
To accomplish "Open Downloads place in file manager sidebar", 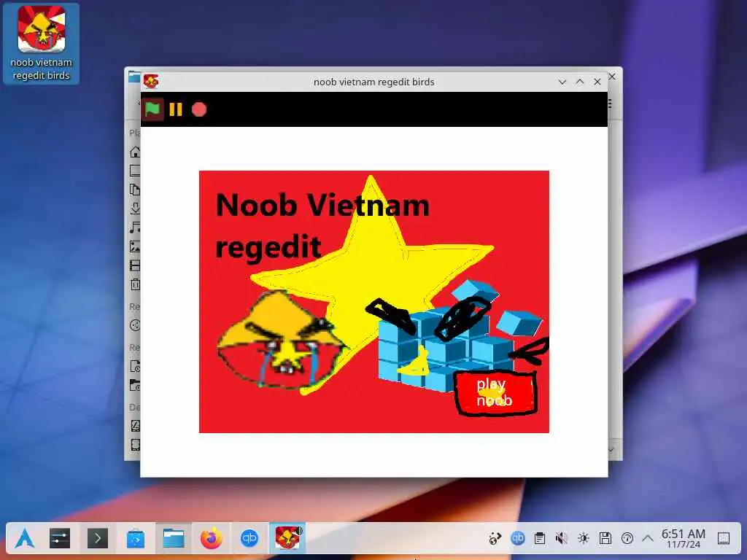I will 135,209.
